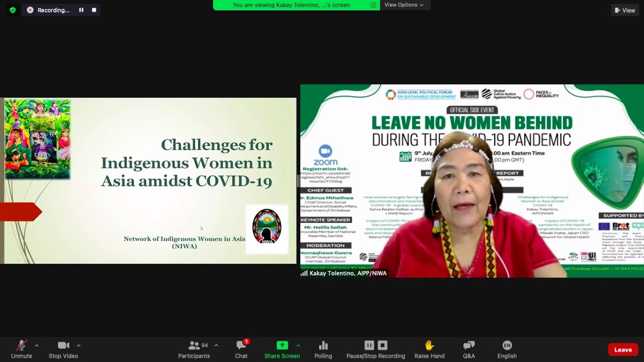The height and width of the screenshot is (362, 644).
Task: Pause recording from the bottom toolbar
Action: tap(369, 345)
